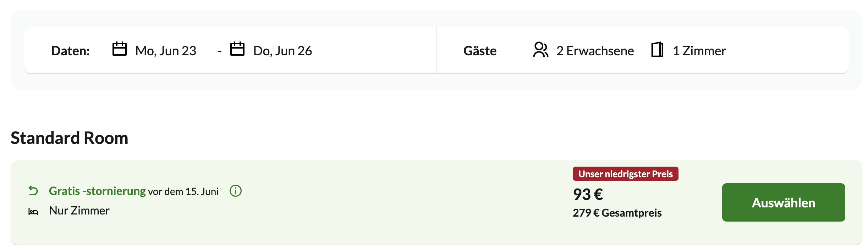Click the Unser niedrigster Preis badge

[x=626, y=174]
